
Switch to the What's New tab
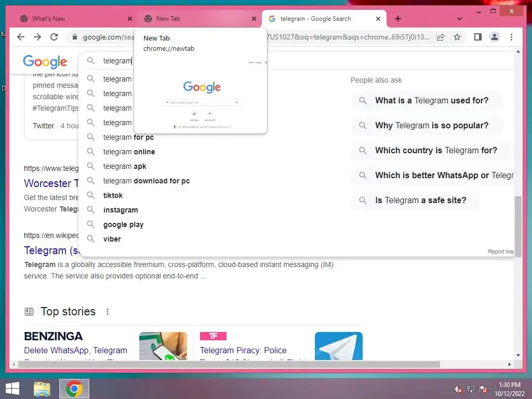tap(75, 19)
